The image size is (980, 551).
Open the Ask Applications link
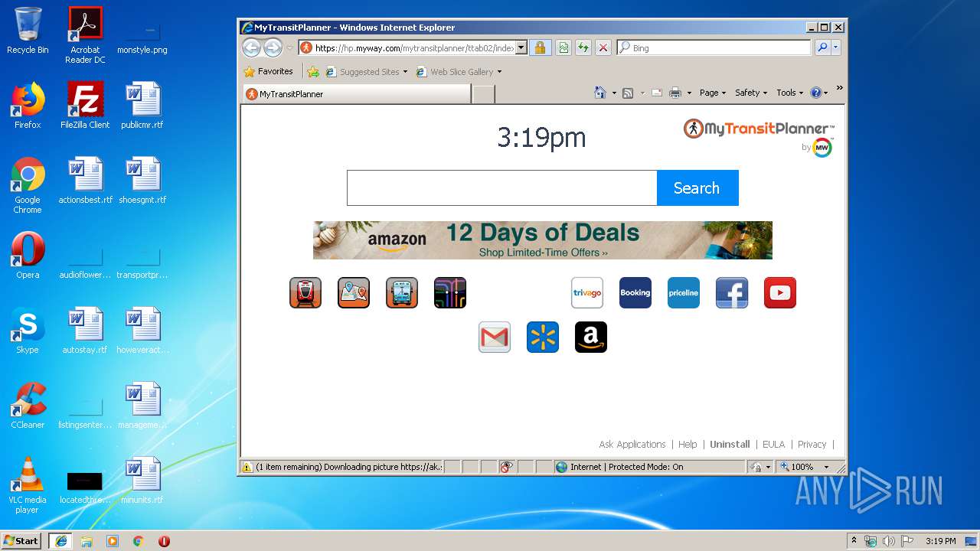point(632,444)
